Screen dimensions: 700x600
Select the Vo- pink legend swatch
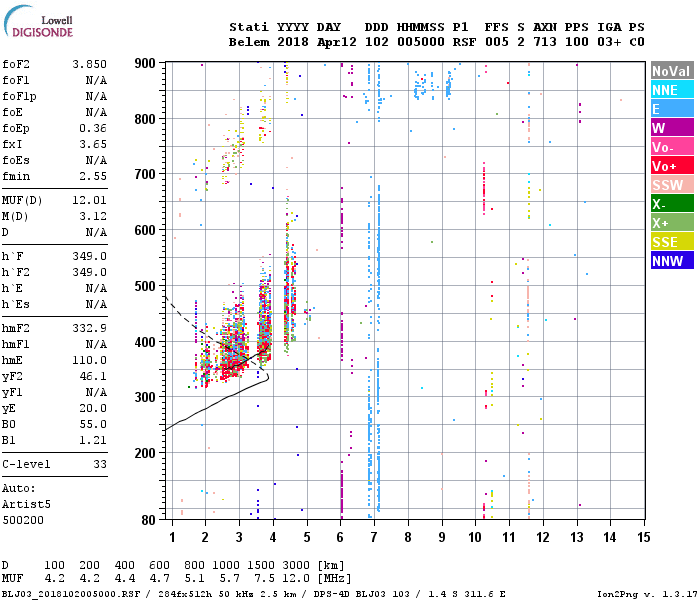[672, 147]
